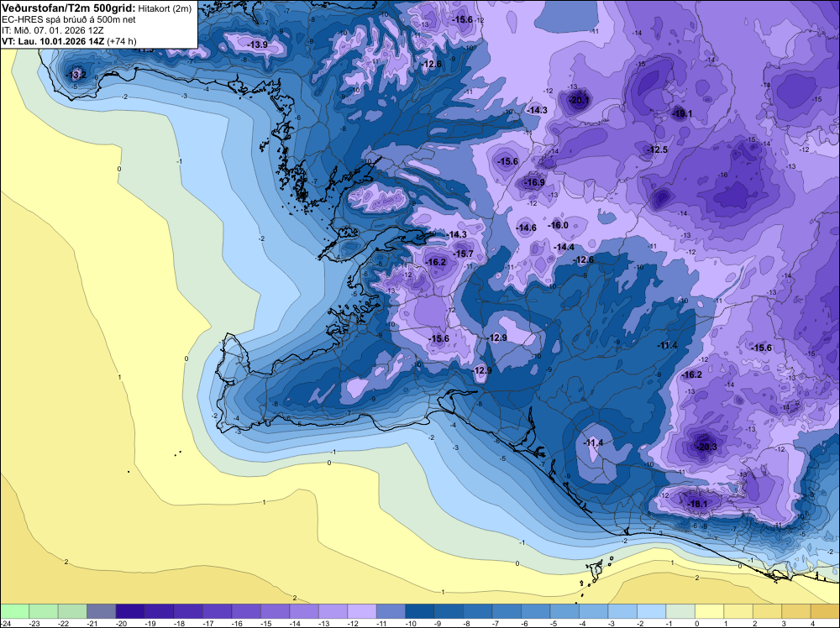The width and height of the screenshot is (840, 628).
Task: Click the -16.9 temperature label
Action: [x=534, y=182]
